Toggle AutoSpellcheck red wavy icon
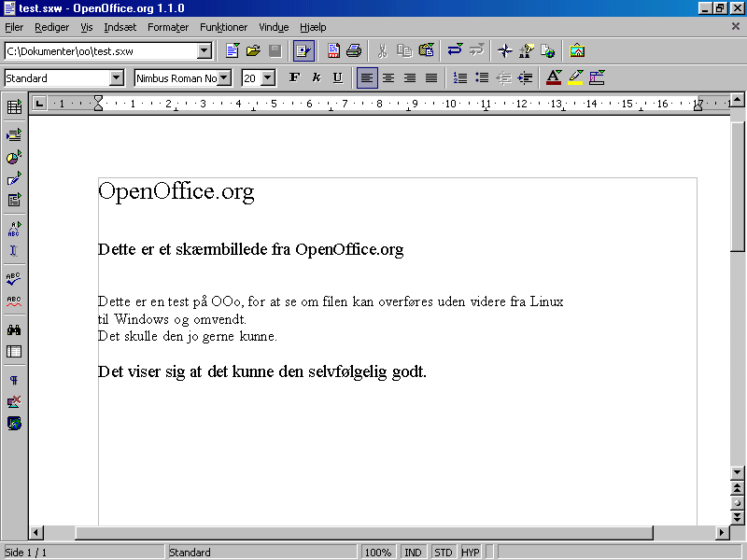747x560 pixels. (x=14, y=301)
